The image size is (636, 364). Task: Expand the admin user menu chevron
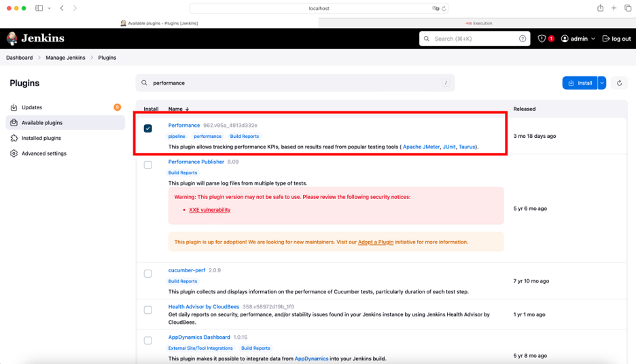tap(593, 39)
